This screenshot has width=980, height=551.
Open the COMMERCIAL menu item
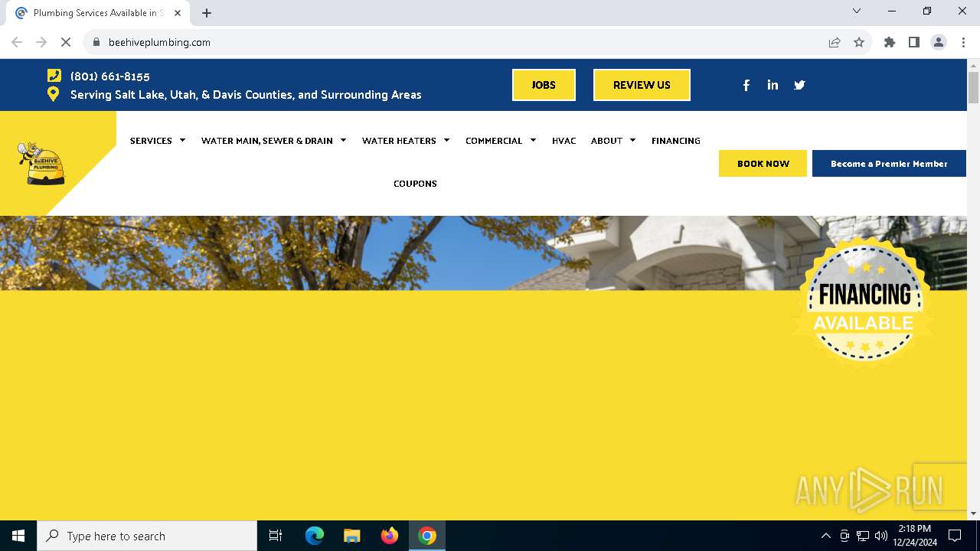click(494, 141)
